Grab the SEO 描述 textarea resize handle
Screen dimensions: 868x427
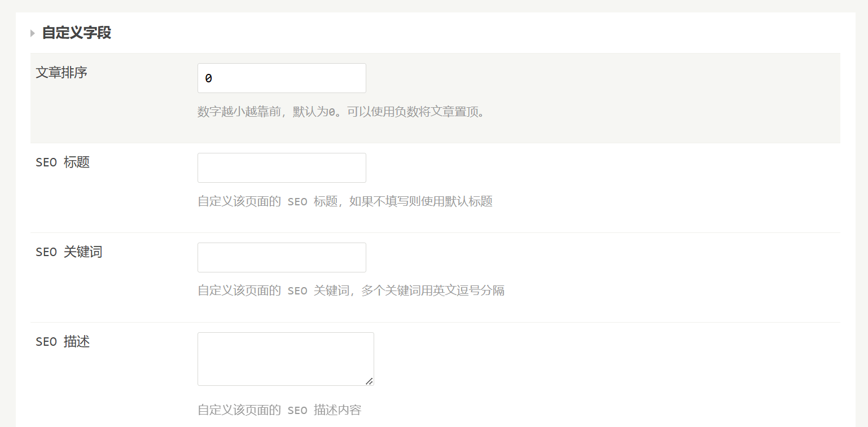(x=369, y=381)
